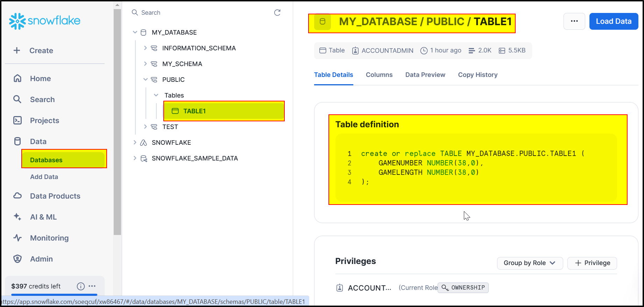This screenshot has height=307, width=644.
Task: Click the Home label in sidebar
Action: (x=41, y=79)
